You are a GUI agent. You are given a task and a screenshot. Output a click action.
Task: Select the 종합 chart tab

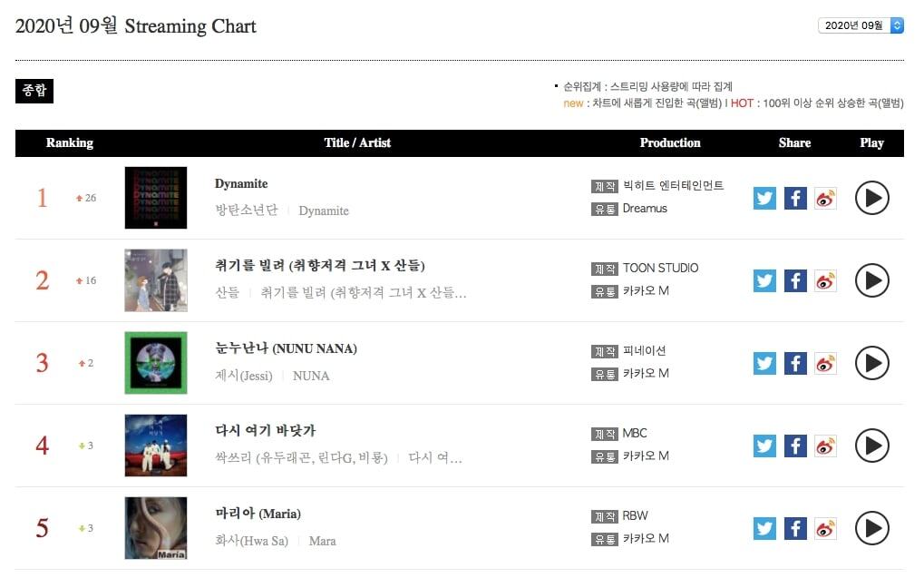[34, 91]
